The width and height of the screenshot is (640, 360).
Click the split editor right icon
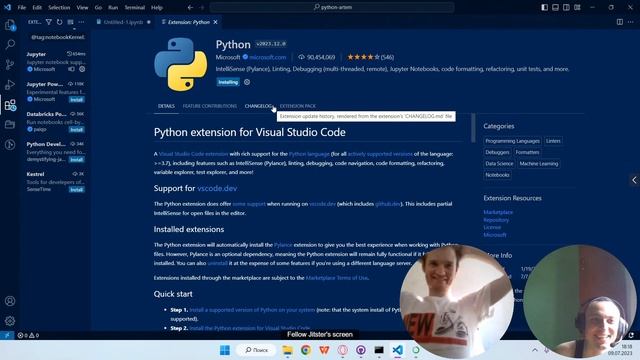(620, 22)
